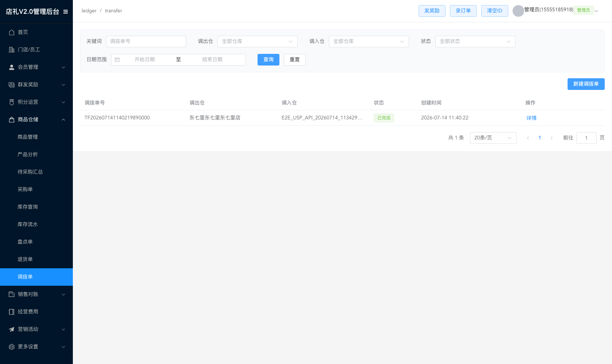Open the 状态 status dropdown

tap(475, 41)
